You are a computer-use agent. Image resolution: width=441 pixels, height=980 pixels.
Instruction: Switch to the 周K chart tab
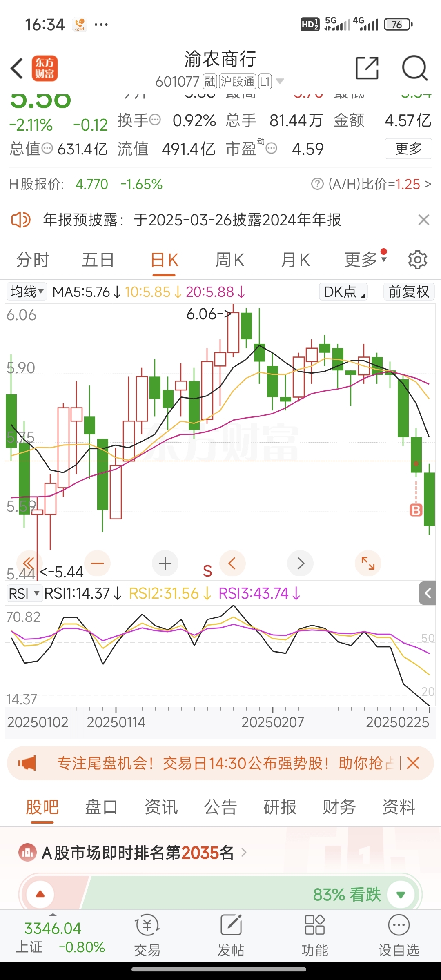click(230, 260)
